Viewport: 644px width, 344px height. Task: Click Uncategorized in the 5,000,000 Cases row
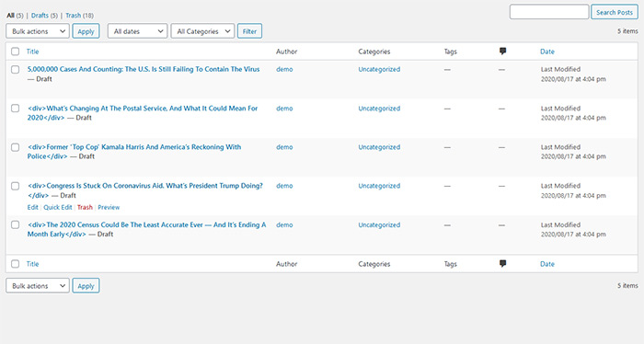click(379, 69)
